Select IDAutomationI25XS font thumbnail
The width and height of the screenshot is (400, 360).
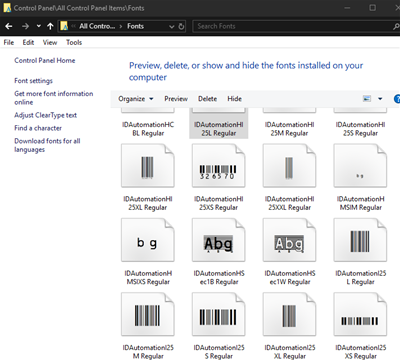point(360,314)
